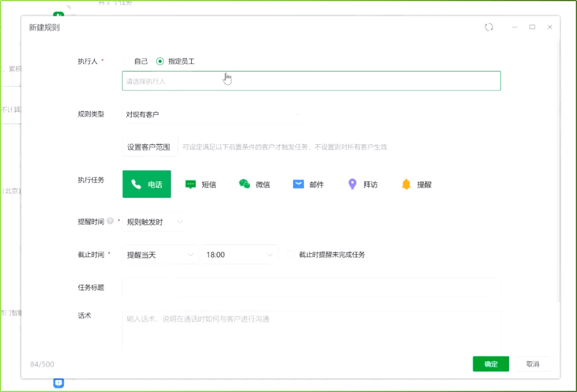577x392 pixels.
Task: Click the 请选择执行人 input field
Action: [x=311, y=81]
